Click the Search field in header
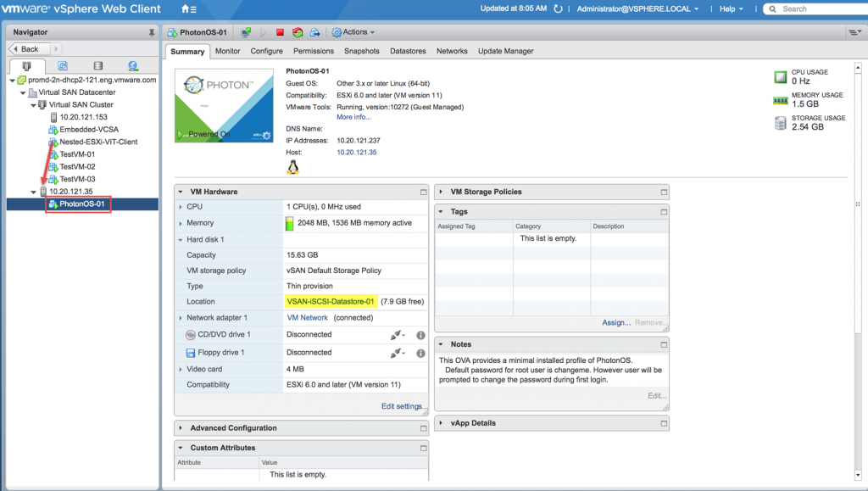The height and width of the screenshot is (491, 868). click(x=818, y=9)
